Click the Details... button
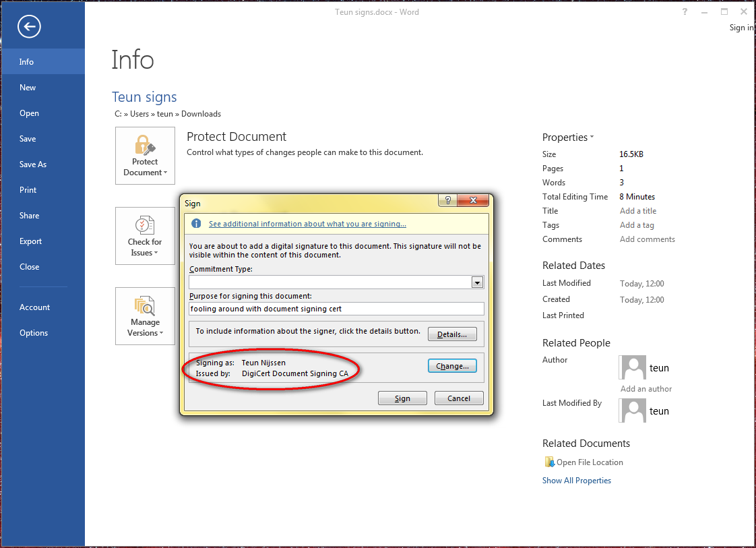 click(452, 334)
